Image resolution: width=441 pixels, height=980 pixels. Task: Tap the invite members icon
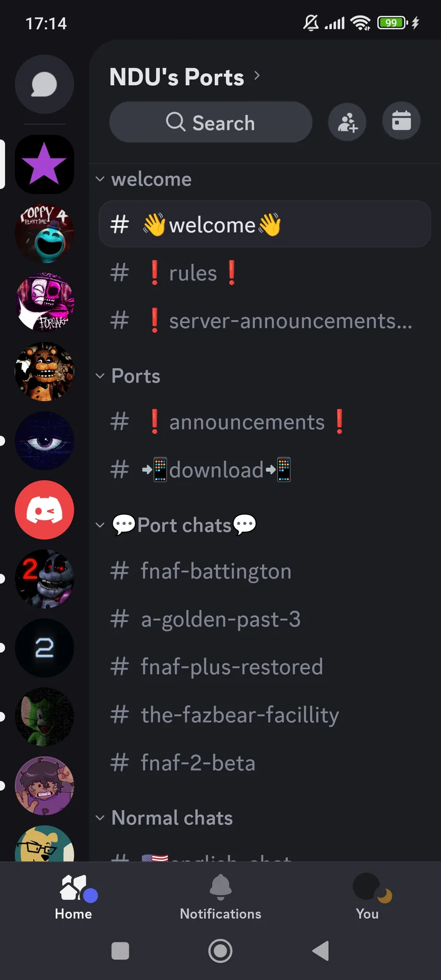[347, 122]
